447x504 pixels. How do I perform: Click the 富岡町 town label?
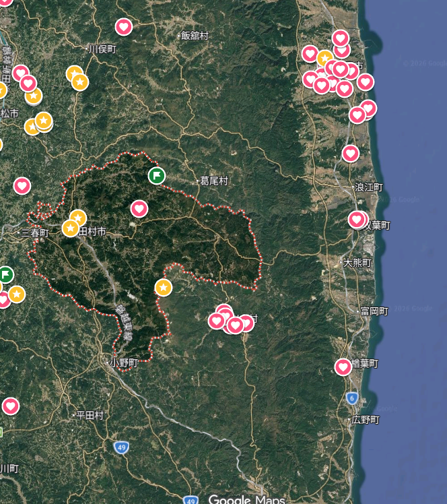coord(373,311)
